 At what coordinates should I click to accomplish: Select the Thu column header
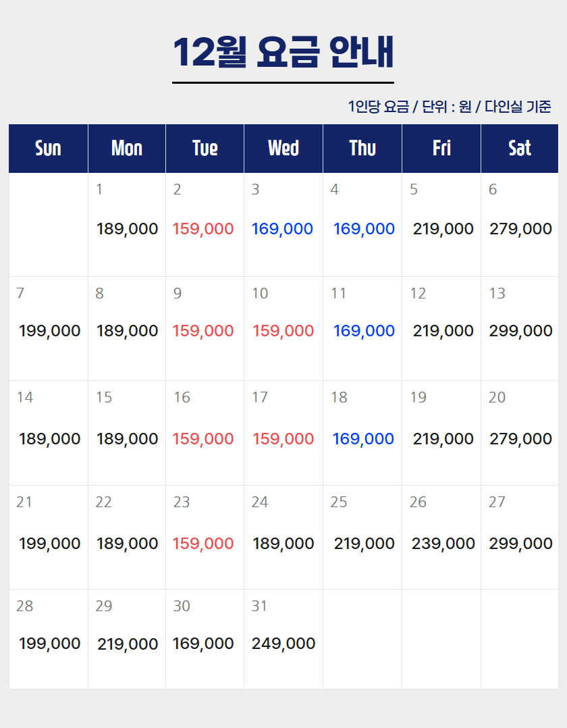coord(362,149)
